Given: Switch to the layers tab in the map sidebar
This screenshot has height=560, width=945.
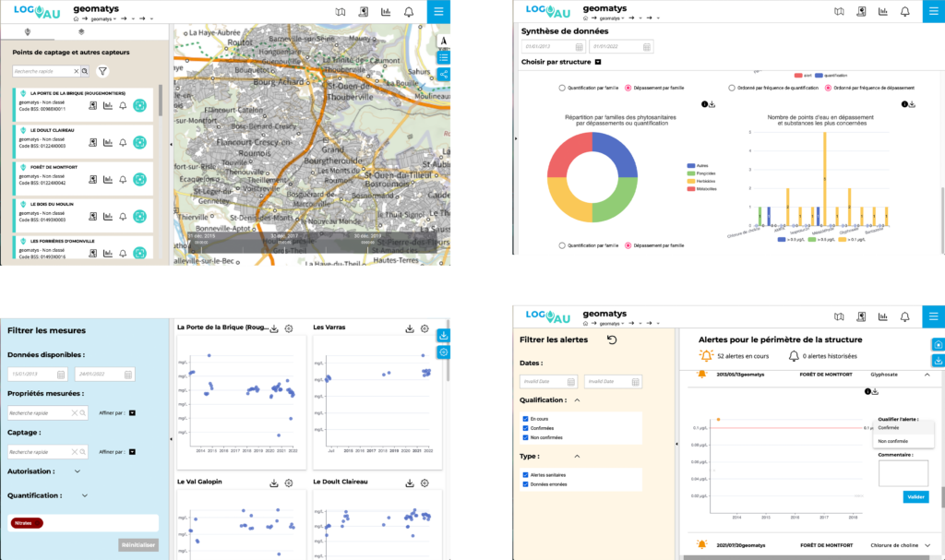Looking at the screenshot, I should tap(81, 32).
